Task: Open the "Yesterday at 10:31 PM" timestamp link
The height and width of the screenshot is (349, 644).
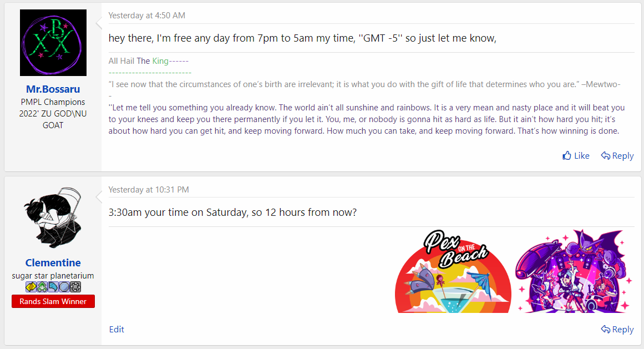Action: [x=149, y=190]
